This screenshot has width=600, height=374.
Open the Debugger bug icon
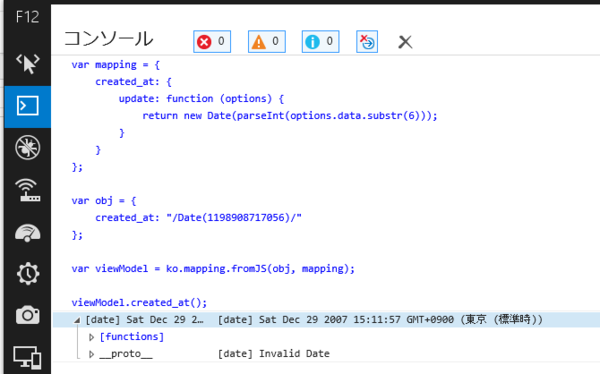click(x=28, y=147)
